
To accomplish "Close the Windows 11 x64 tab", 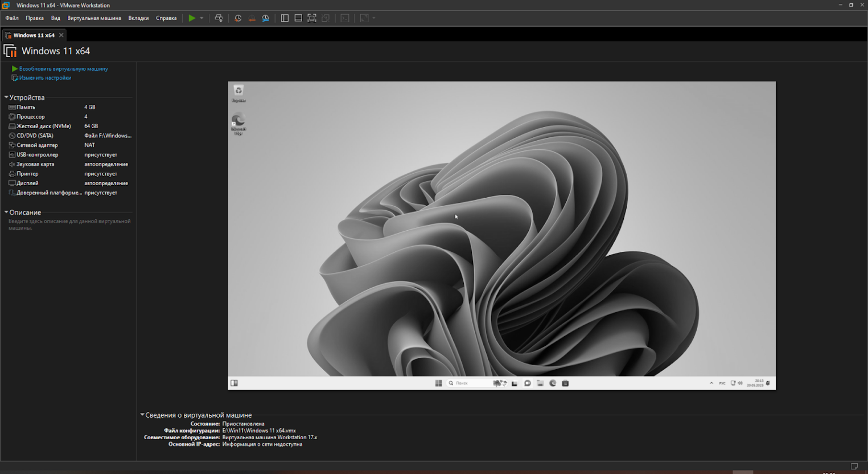I will (61, 35).
